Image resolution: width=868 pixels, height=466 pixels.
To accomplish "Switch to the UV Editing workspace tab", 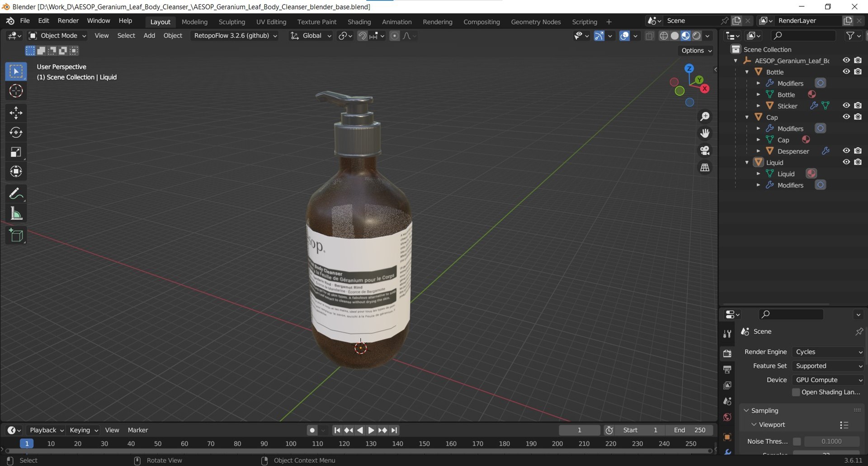I will click(271, 22).
